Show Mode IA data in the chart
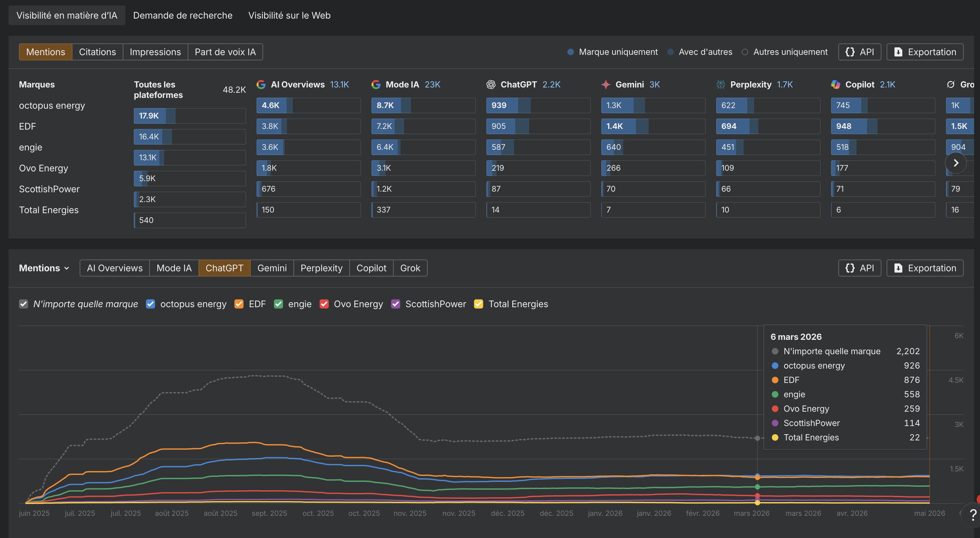 (x=174, y=268)
